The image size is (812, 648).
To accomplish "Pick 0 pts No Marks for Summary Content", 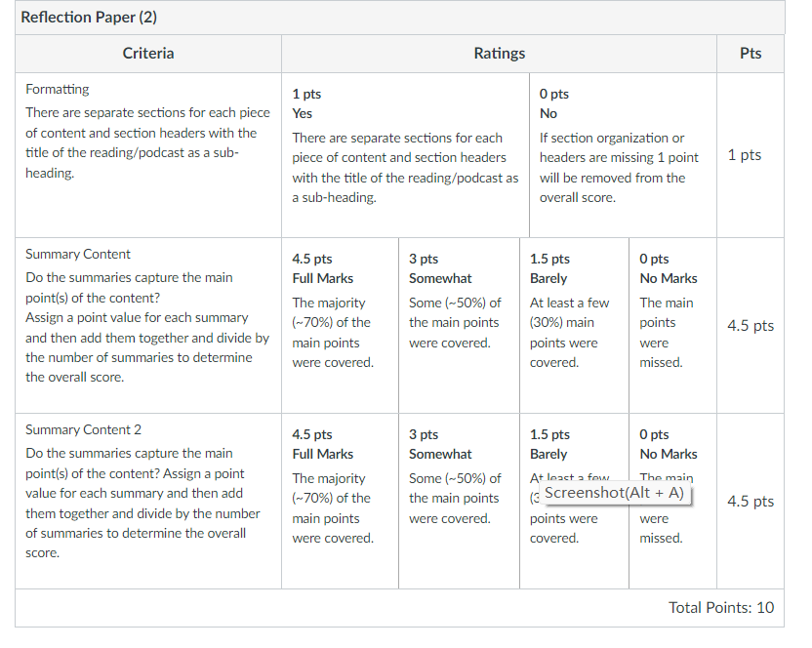I will (672, 325).
